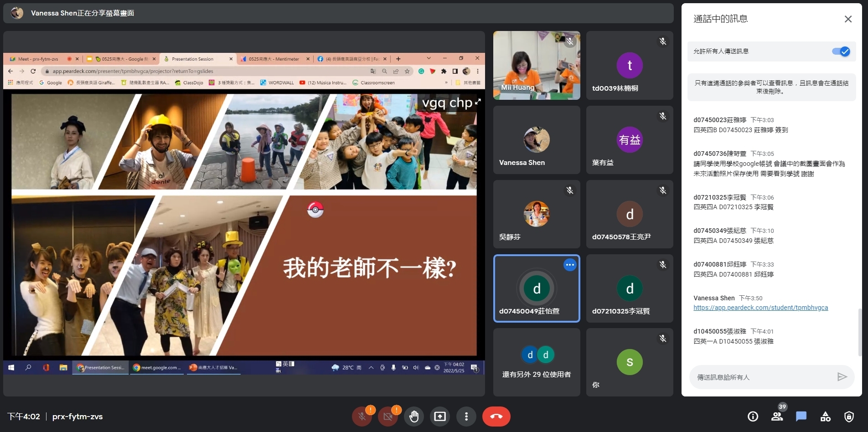
Task: Toggle allow everyone to send messages
Action: click(x=841, y=51)
